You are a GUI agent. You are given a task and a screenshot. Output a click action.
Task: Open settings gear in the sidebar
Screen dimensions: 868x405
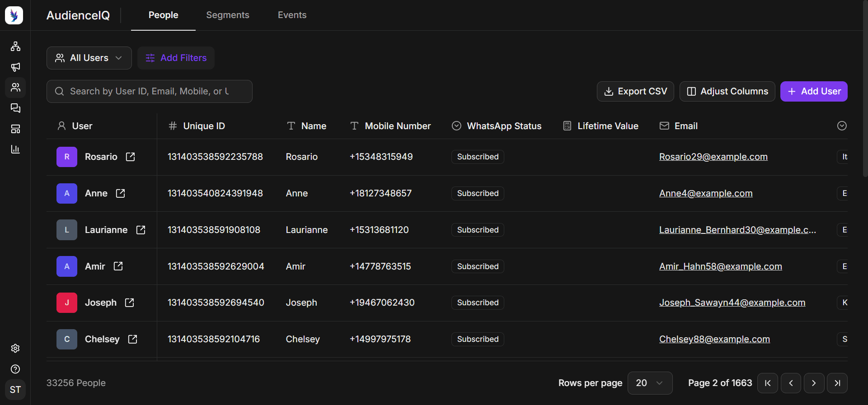(15, 348)
